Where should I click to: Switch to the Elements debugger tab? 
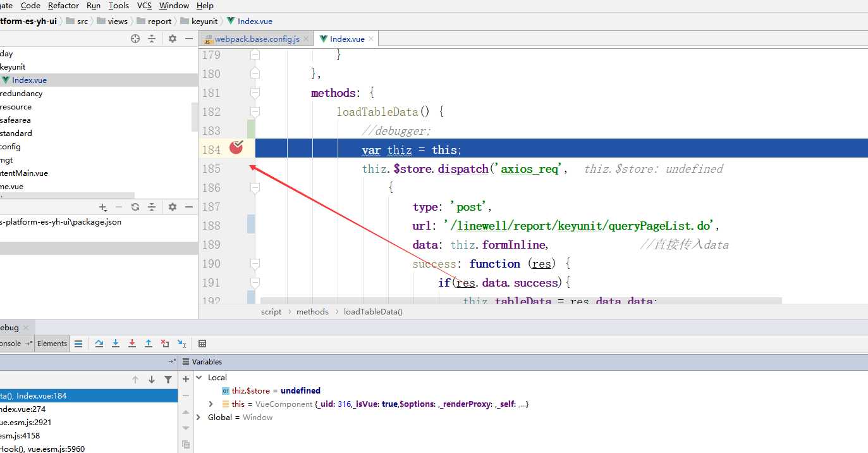(52, 344)
